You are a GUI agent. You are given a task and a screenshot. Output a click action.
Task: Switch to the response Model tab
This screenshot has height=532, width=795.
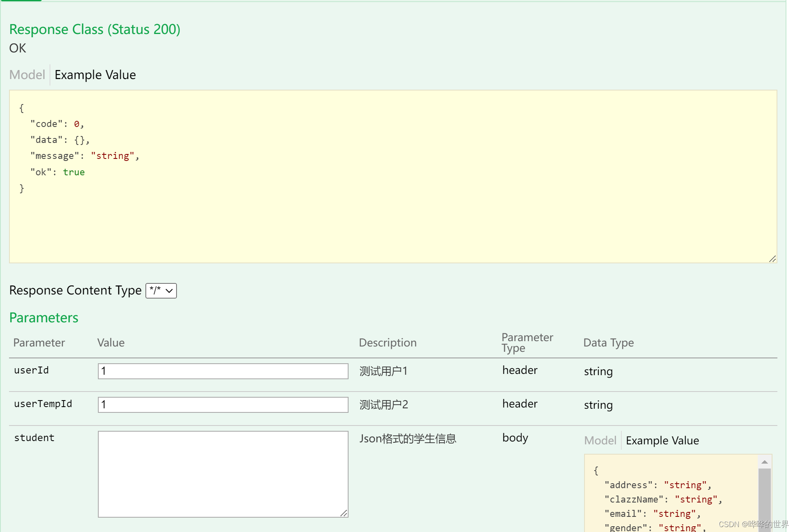(x=27, y=75)
